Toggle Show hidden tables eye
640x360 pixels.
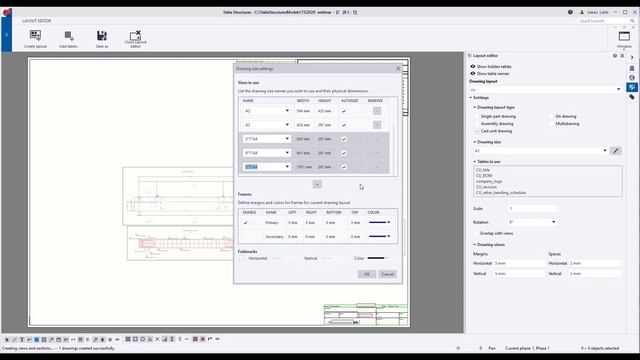[473, 66]
